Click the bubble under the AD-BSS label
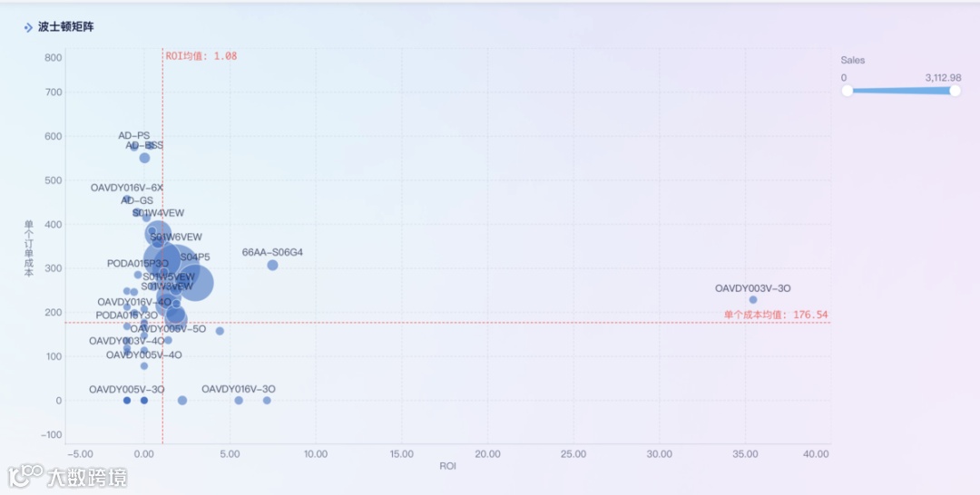 pos(144,158)
